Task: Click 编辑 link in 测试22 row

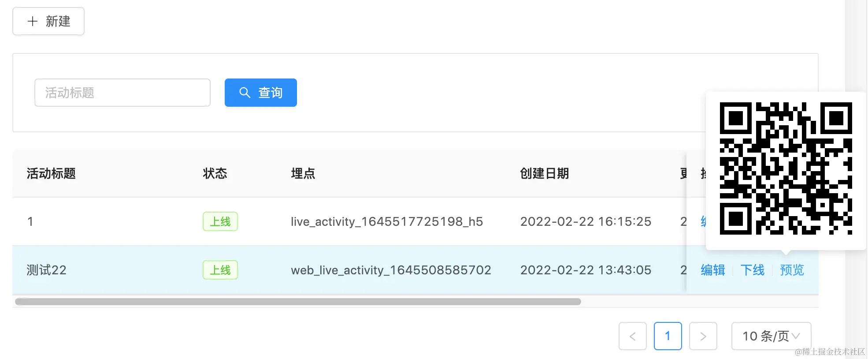Action: [713, 270]
